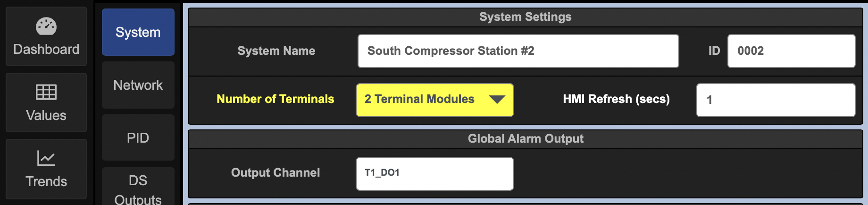Click the Number of Terminals label
This screenshot has height=205, width=868.
275,99
